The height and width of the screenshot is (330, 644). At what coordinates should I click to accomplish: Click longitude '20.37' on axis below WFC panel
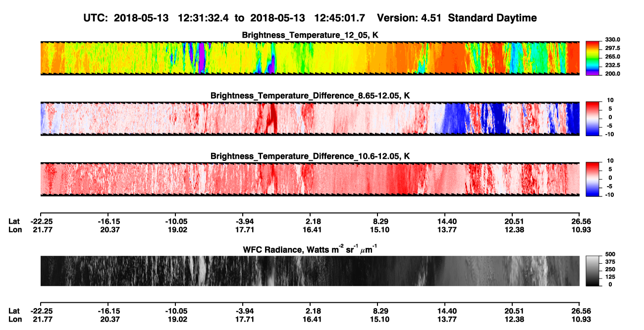click(x=109, y=319)
